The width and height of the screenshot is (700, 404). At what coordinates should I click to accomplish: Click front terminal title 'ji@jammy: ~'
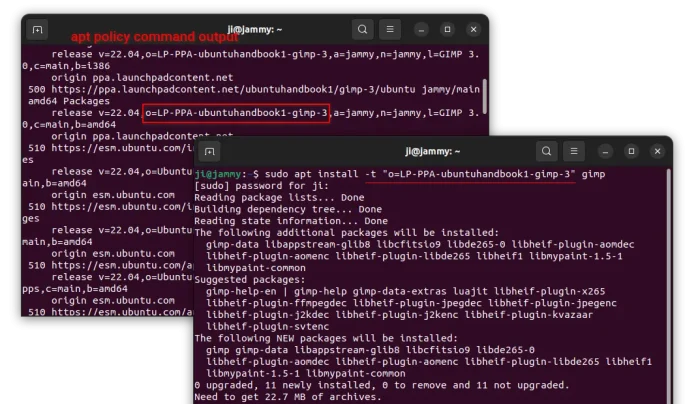click(433, 152)
